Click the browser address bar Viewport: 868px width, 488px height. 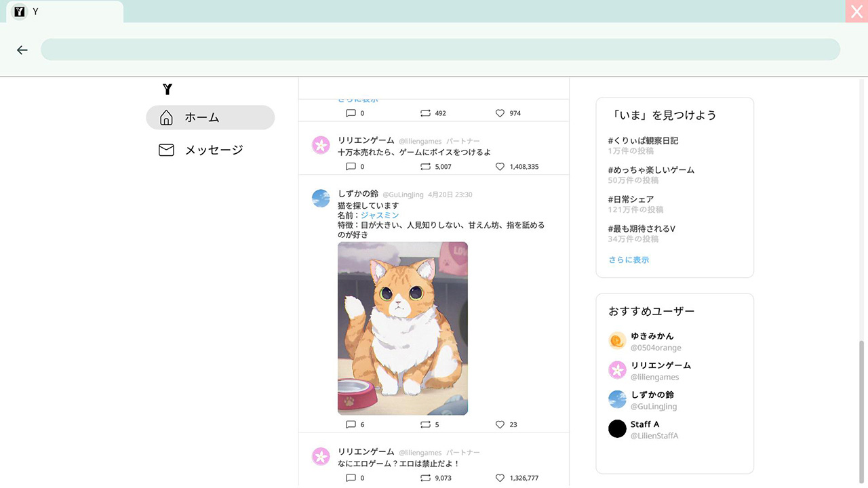pos(440,49)
